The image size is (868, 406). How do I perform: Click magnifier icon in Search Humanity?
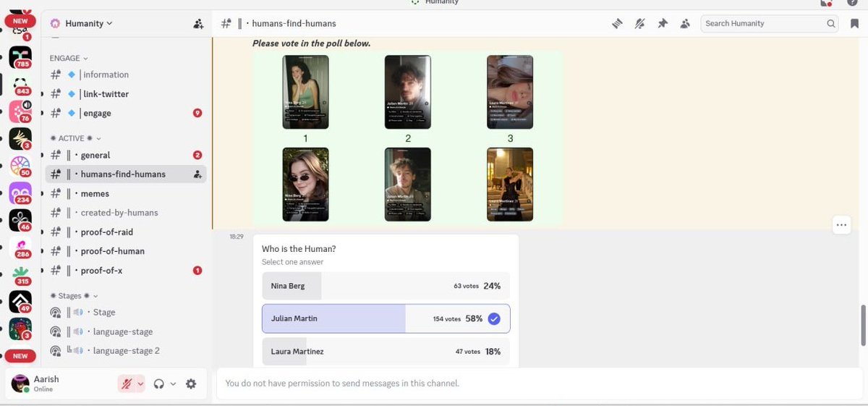click(x=831, y=23)
